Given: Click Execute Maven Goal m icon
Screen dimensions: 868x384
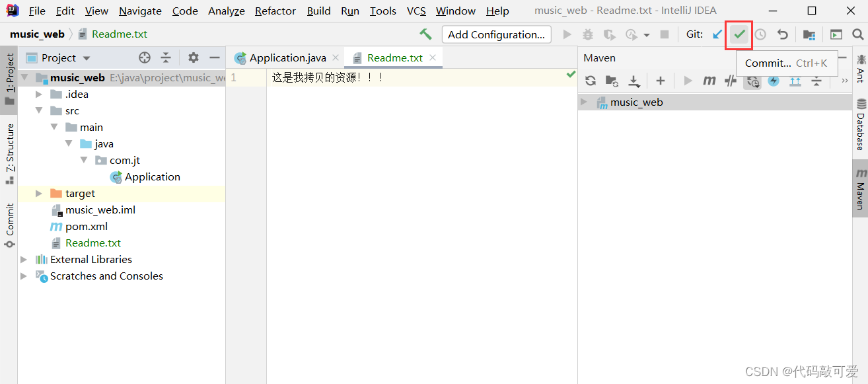Looking at the screenshot, I should coord(709,81).
